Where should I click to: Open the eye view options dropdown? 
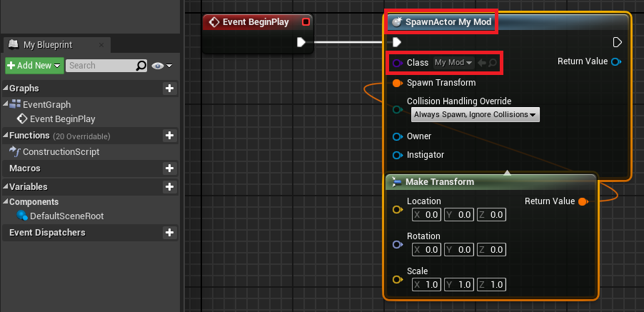162,66
